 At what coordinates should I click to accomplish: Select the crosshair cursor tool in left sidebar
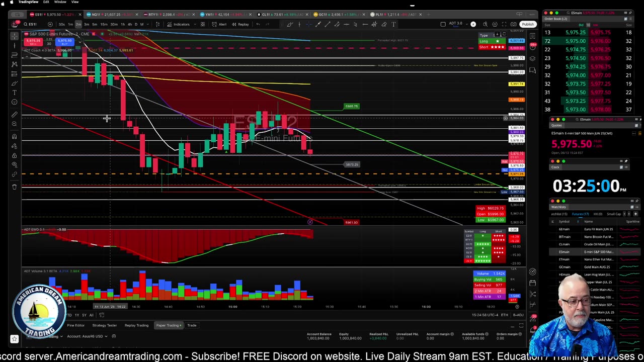[14, 35]
